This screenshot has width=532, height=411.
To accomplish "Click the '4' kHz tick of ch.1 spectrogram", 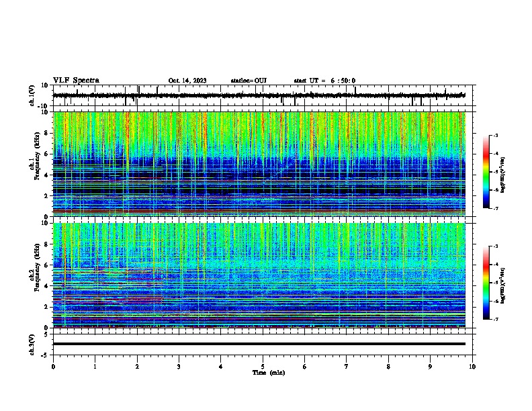I will click(47, 175).
